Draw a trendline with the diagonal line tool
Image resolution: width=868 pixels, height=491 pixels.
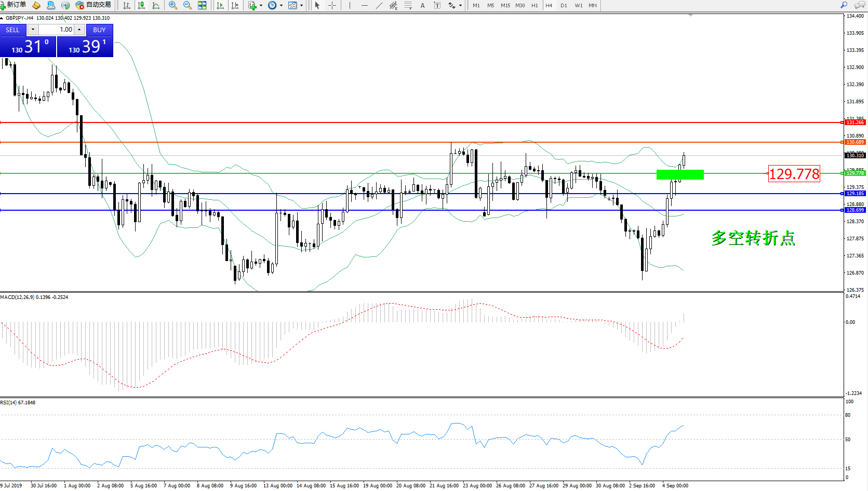click(379, 5)
